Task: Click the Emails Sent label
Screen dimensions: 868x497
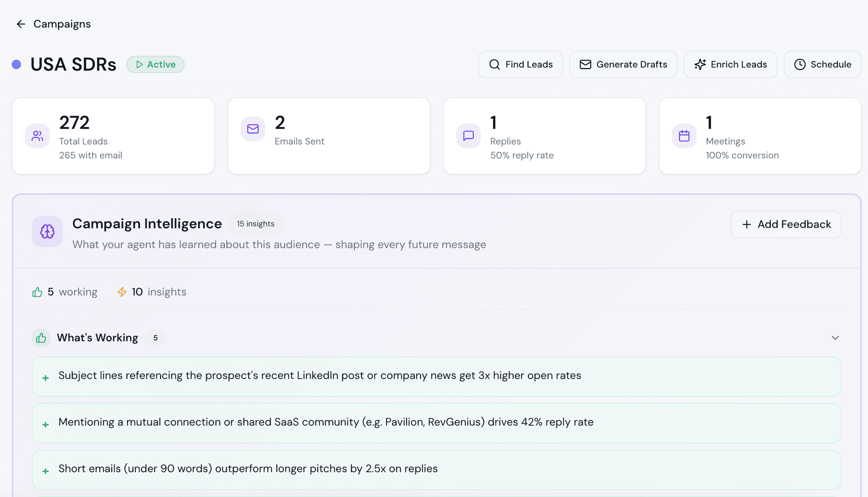Action: [299, 141]
